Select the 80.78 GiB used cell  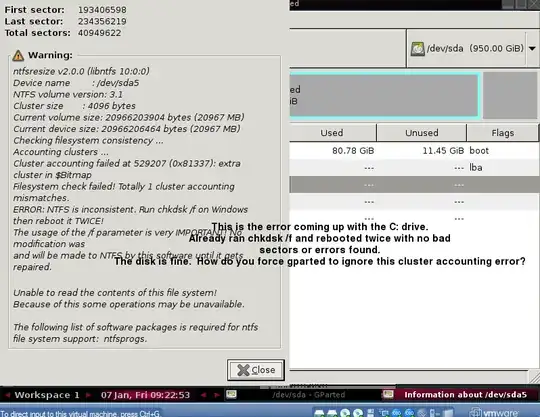(x=353, y=151)
